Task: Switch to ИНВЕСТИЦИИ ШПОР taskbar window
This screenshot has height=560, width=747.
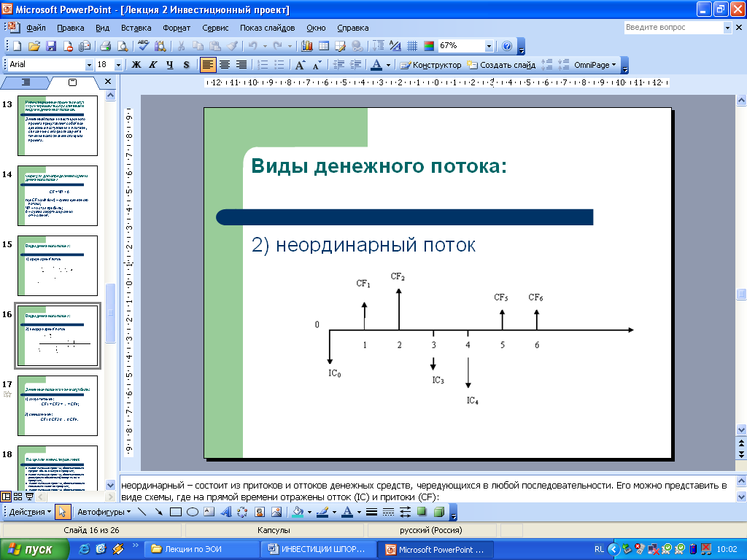Action: tap(317, 549)
